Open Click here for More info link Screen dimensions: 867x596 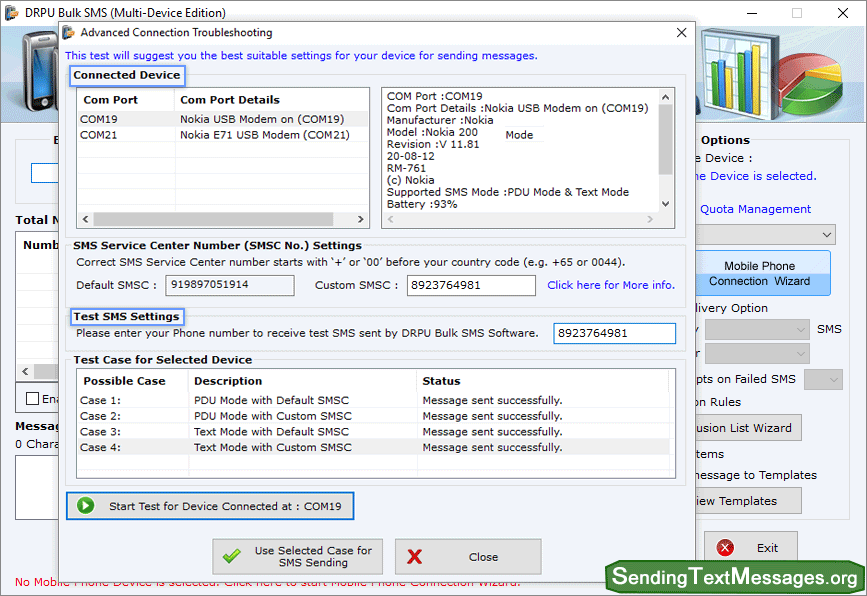(x=611, y=285)
